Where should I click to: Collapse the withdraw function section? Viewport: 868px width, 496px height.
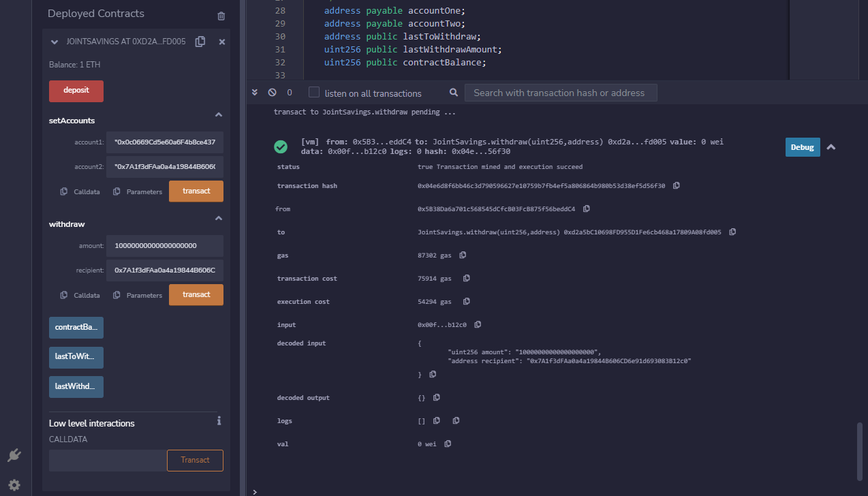pyautogui.click(x=219, y=218)
